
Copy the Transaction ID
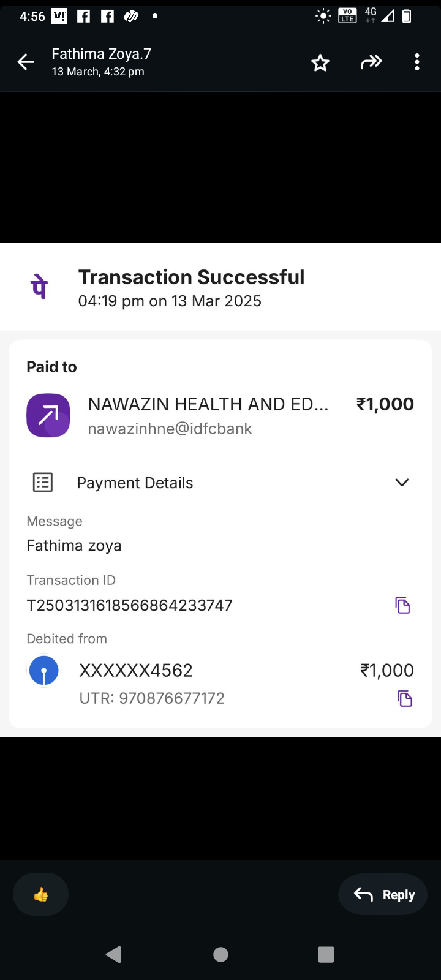(x=402, y=605)
